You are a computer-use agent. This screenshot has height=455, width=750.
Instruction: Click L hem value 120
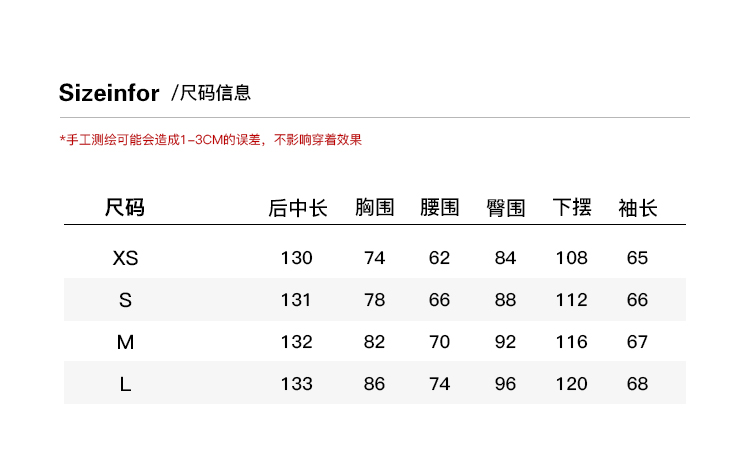[x=572, y=384]
